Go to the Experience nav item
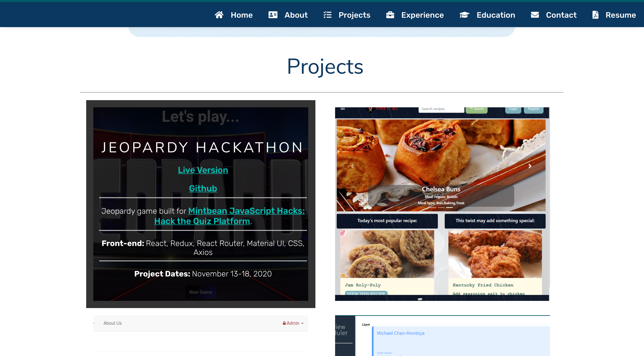Screen dimensions: 644x356 [422, 15]
